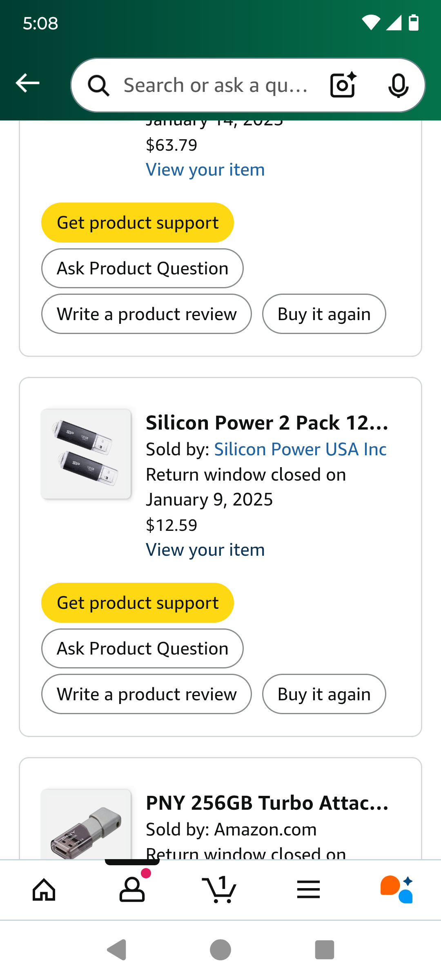Tap the back arrow icon

(x=27, y=83)
